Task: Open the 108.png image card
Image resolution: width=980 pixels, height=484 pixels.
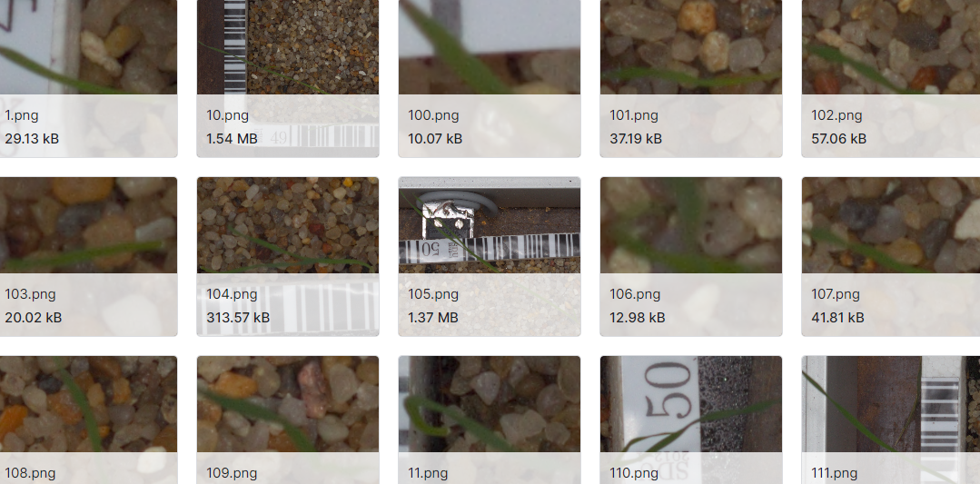Action: (88, 420)
